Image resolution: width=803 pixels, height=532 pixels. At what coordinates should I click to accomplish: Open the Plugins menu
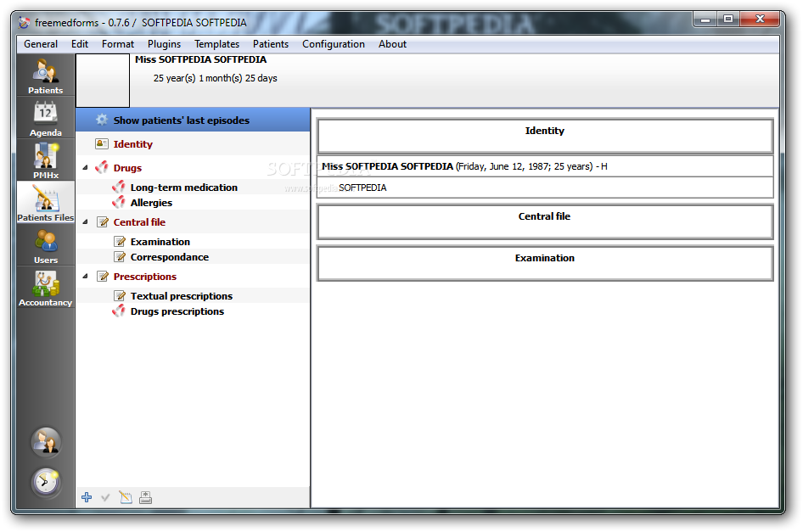[x=164, y=44]
